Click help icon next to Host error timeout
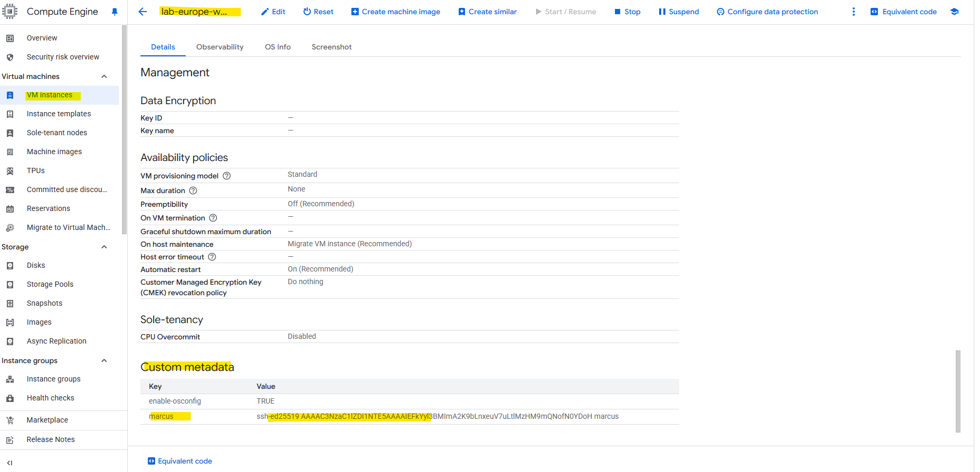 click(212, 257)
